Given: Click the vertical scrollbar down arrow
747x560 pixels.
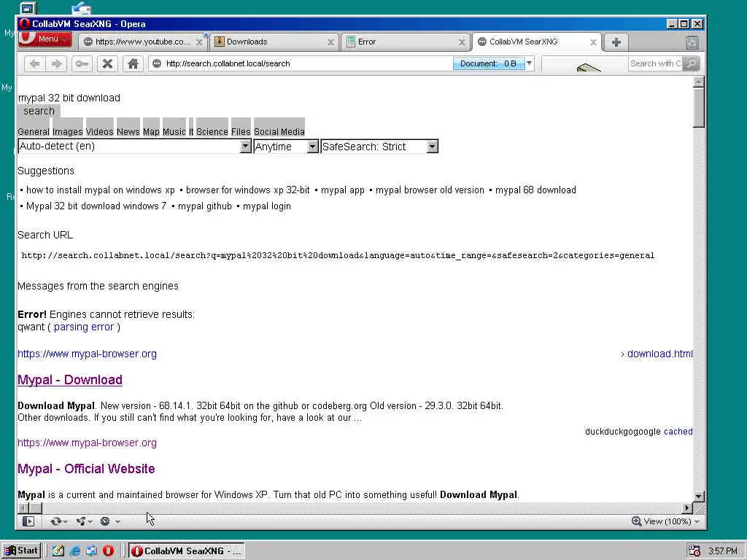Looking at the screenshot, I should [698, 496].
